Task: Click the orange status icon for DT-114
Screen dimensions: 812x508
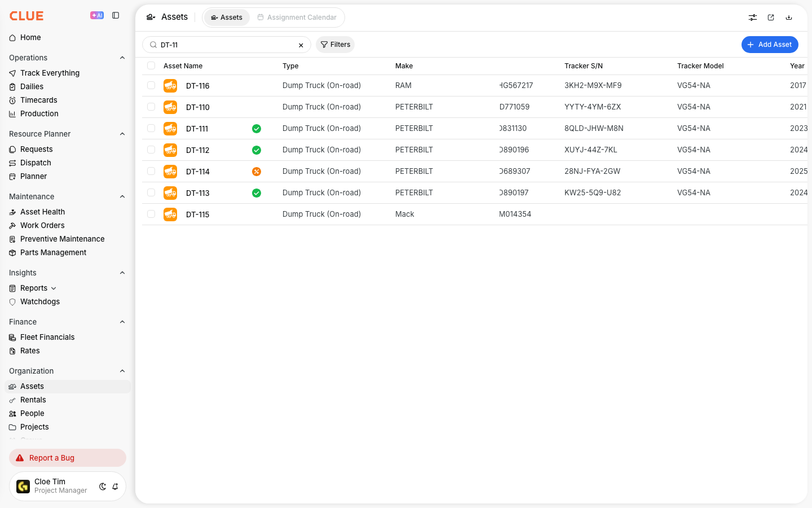Action: pyautogui.click(x=257, y=172)
